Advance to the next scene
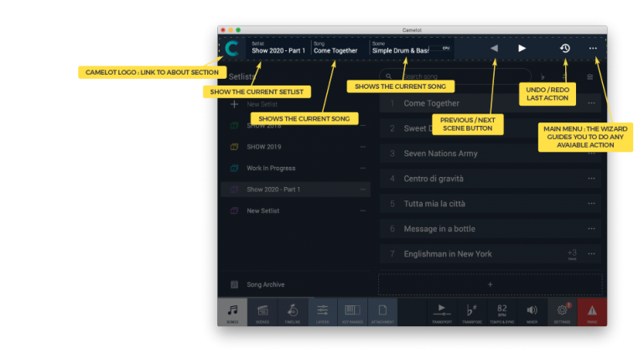 click(x=522, y=49)
